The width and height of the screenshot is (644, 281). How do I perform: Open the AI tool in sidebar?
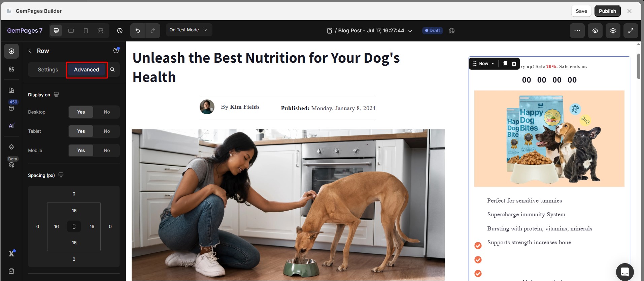[x=11, y=125]
